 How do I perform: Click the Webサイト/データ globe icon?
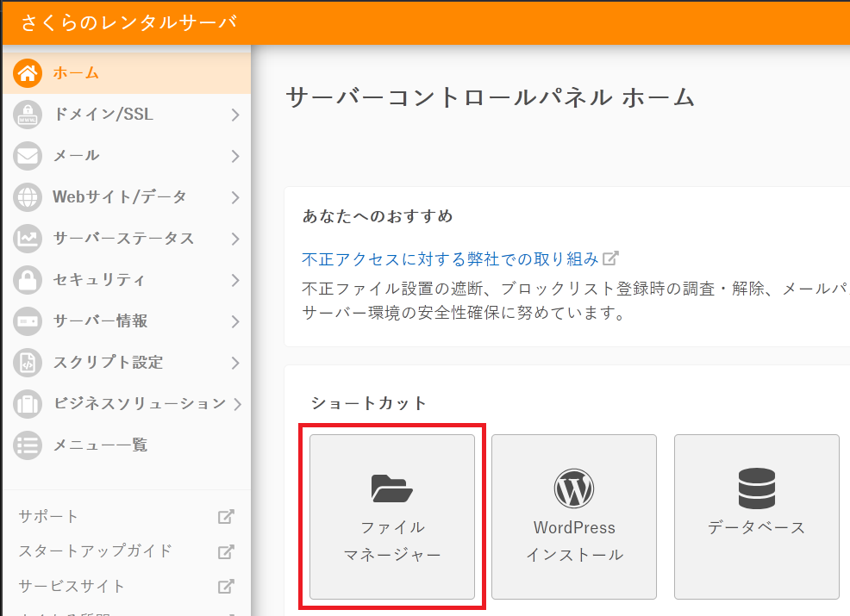(x=28, y=197)
